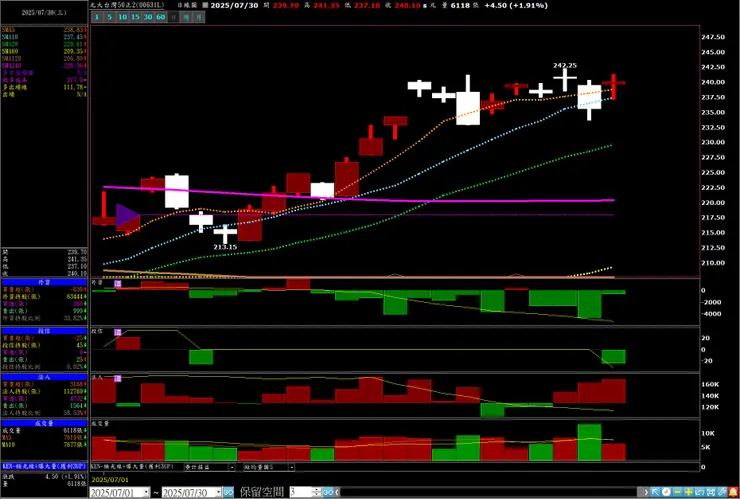This screenshot has width=740, height=499.
Task: Click GO button next to end date
Action: click(x=228, y=492)
